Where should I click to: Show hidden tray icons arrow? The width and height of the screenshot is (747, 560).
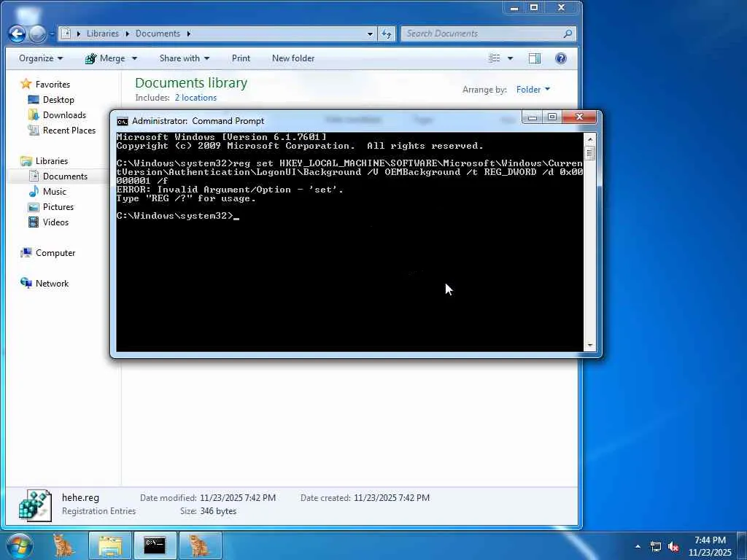coord(638,546)
